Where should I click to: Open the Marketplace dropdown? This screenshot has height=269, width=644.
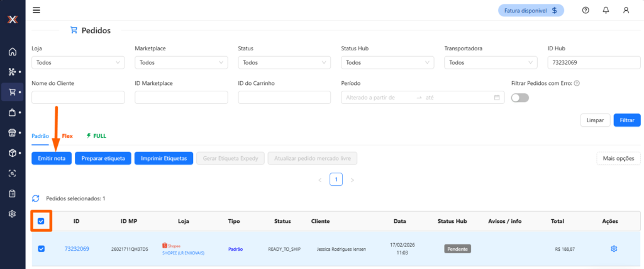pos(181,63)
